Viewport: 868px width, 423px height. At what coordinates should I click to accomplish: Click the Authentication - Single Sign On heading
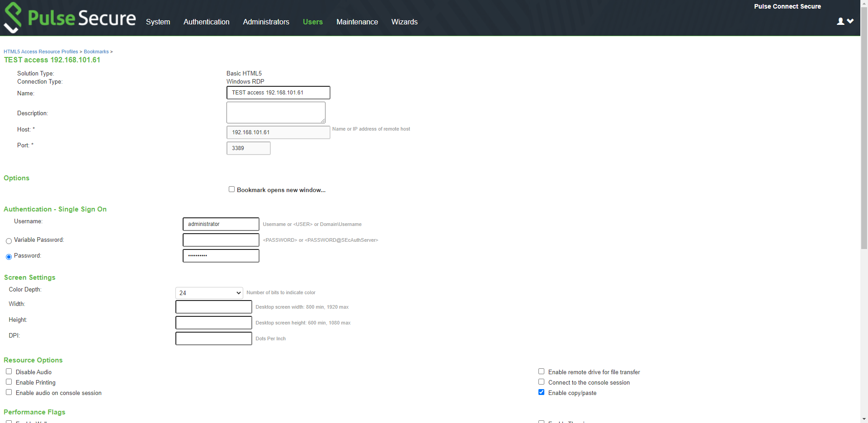(x=55, y=209)
